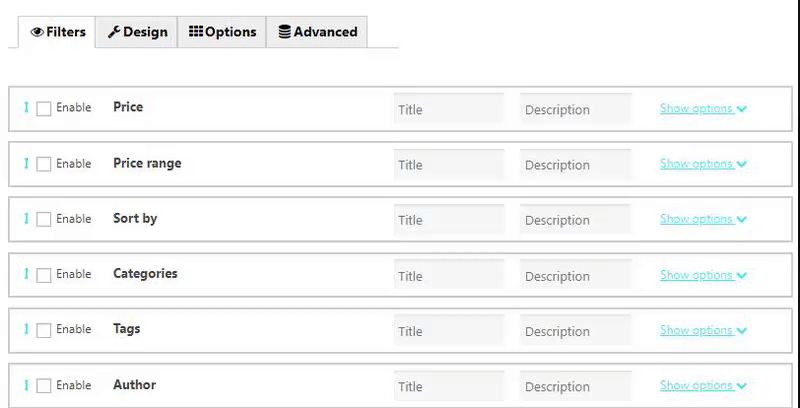
Task: Click the Description field in Tags row
Action: coord(576,330)
